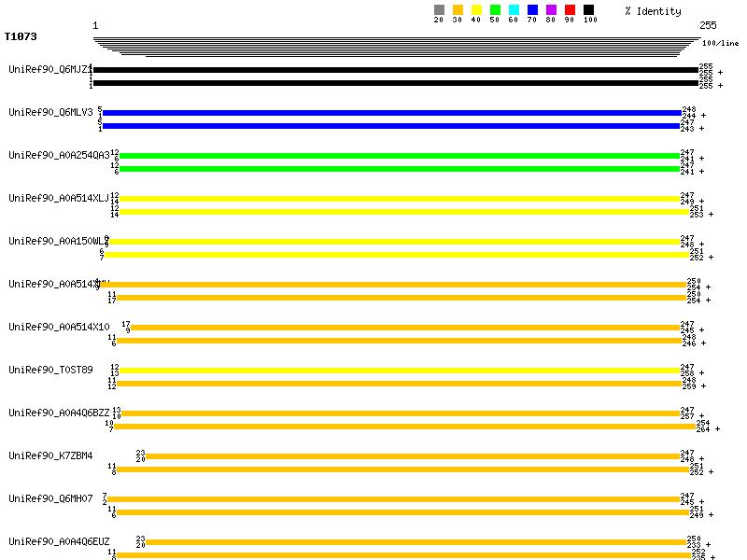Image resolution: width=747 pixels, height=560 pixels.
Task: Select the yellow 40% identity swatch
Action: (476, 9)
